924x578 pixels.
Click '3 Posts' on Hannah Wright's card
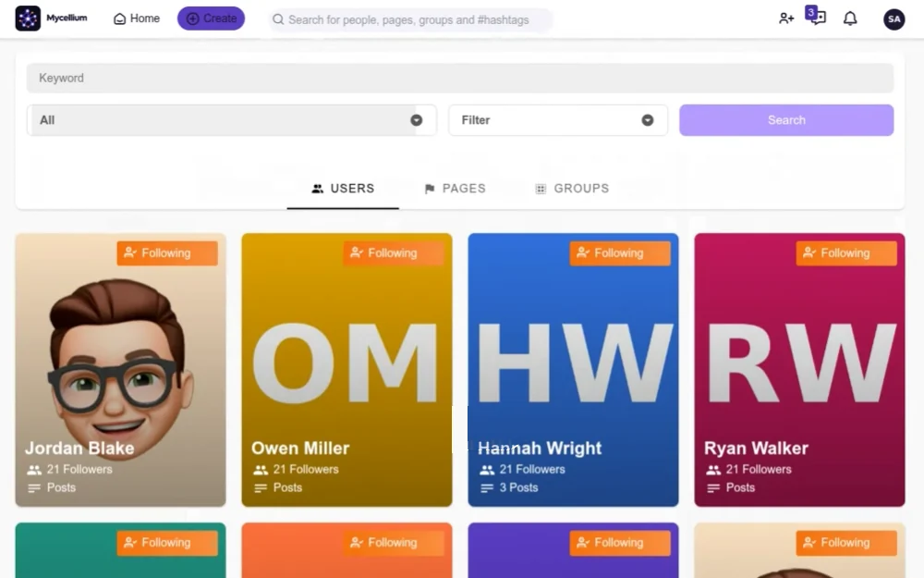[518, 487]
